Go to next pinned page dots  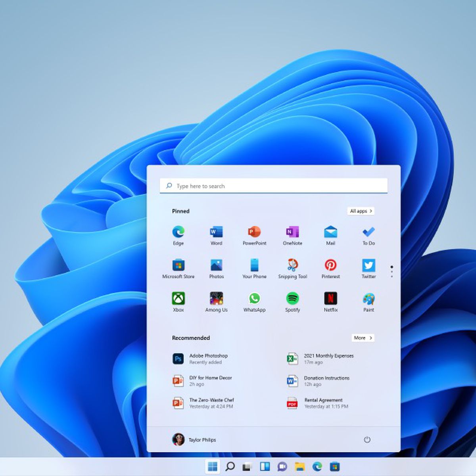point(392,271)
